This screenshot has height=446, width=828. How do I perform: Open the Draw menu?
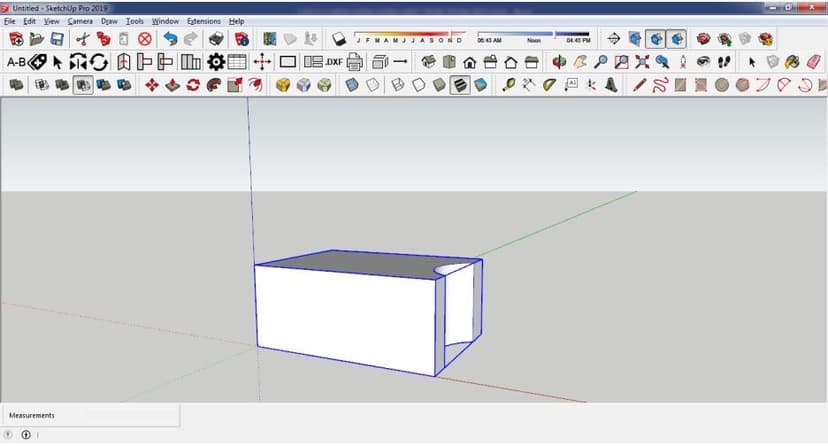[x=109, y=21]
